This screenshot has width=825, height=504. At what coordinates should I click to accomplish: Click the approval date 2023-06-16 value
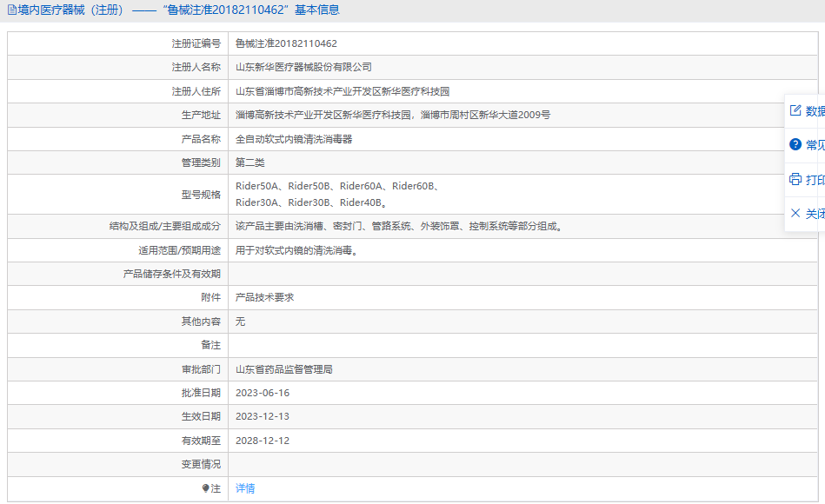coord(263,393)
